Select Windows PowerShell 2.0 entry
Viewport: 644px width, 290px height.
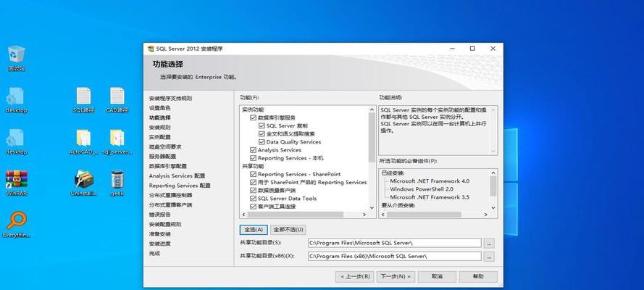(422, 189)
